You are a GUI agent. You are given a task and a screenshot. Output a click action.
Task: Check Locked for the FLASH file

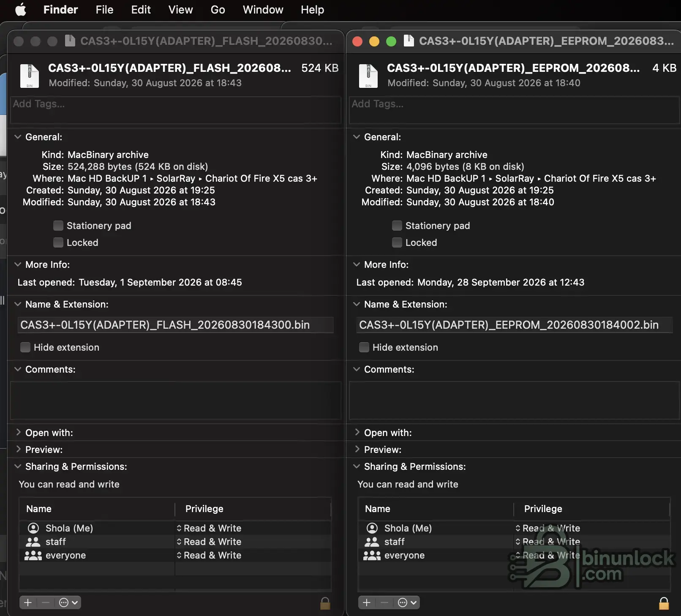point(58,243)
